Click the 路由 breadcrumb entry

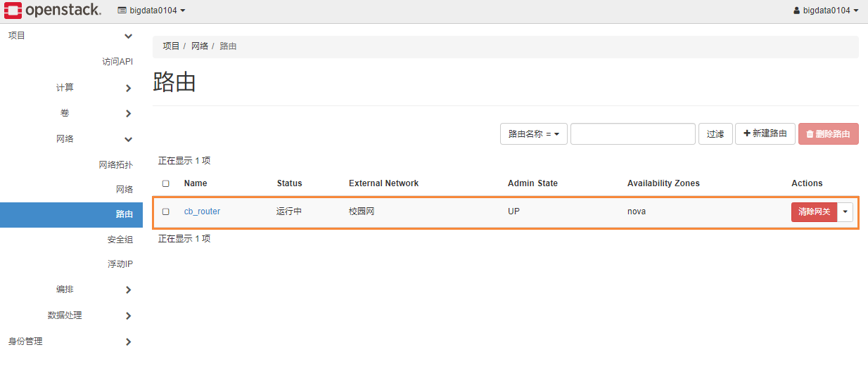click(228, 46)
